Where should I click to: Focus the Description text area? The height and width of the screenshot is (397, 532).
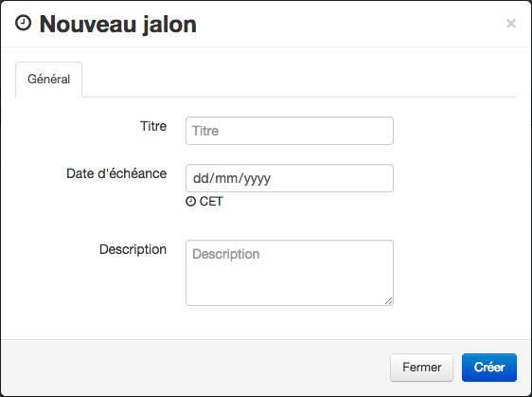click(290, 273)
